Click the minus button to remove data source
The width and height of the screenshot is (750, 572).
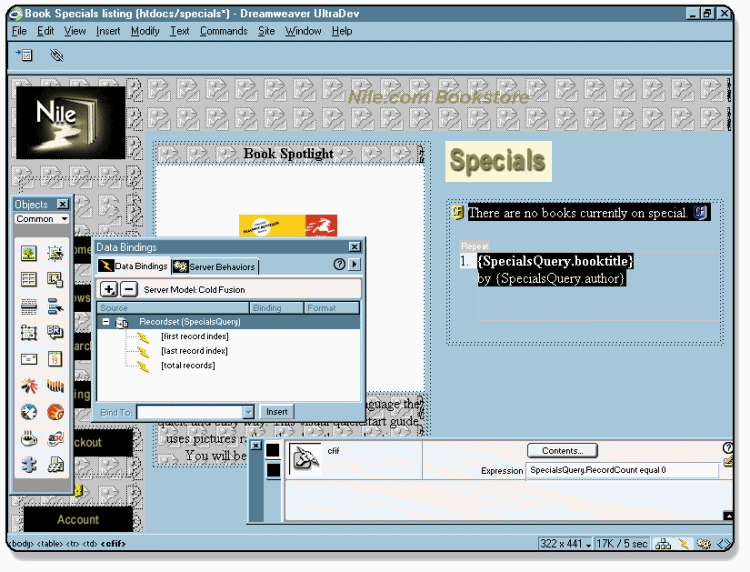click(129, 289)
